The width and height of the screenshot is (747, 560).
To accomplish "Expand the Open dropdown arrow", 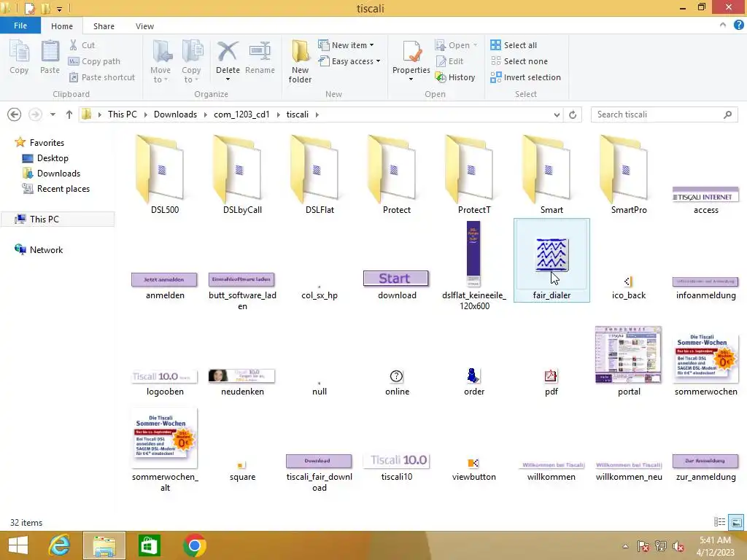I will [x=475, y=45].
